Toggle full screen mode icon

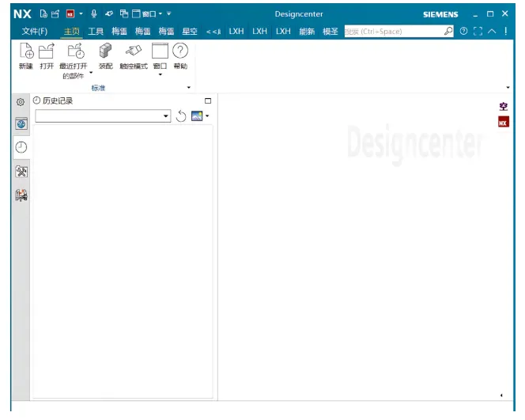pos(478,31)
